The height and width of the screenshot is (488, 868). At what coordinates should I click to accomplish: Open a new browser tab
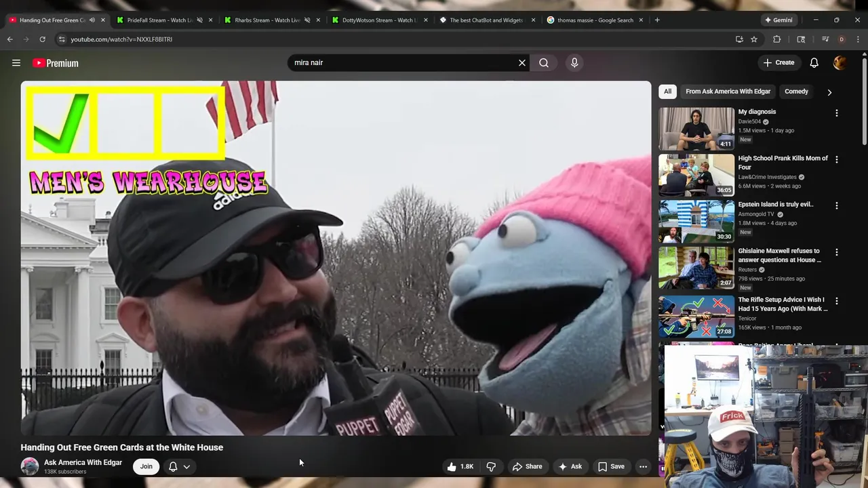click(657, 20)
